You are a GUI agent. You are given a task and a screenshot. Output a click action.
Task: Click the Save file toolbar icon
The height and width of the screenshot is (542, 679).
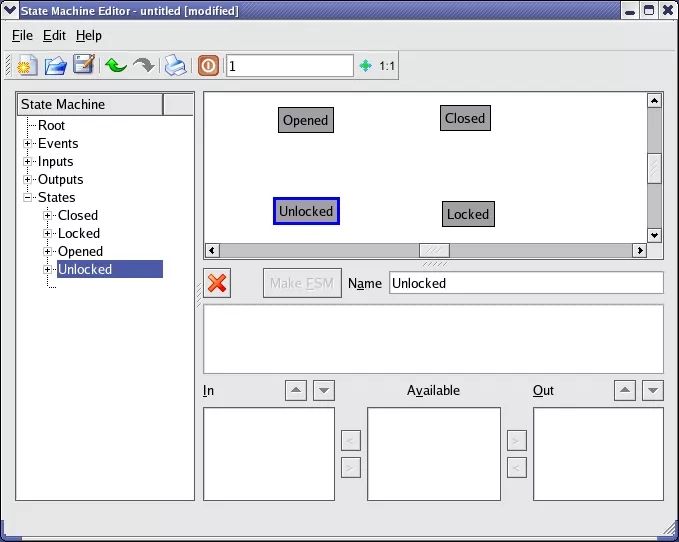pos(84,66)
